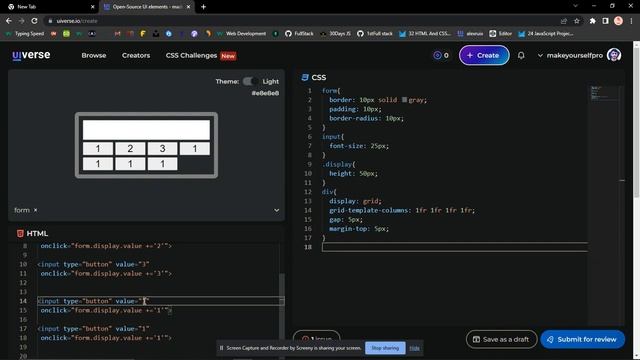Image resolution: width=640 pixels, height=360 pixels.
Task: Click 'grid-template-columns' CSS line
Action: 402,210
